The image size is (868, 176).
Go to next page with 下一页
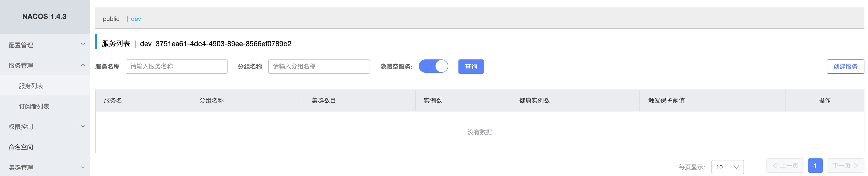click(x=845, y=166)
